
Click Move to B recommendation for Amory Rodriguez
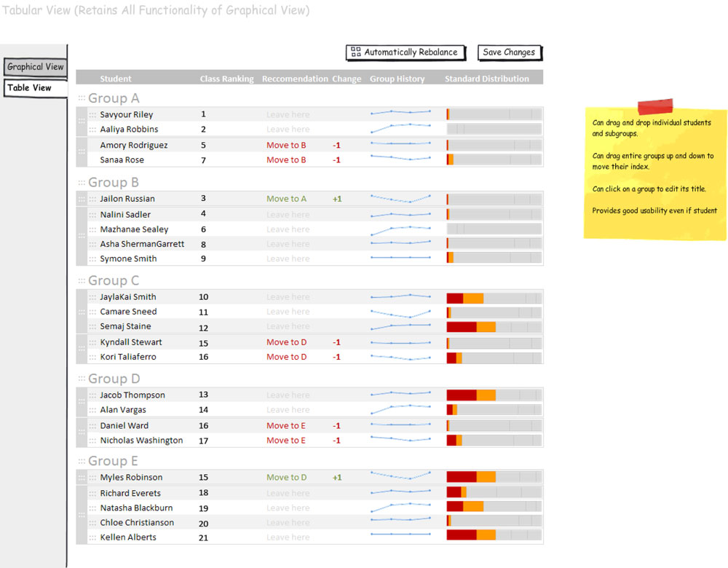286,146
